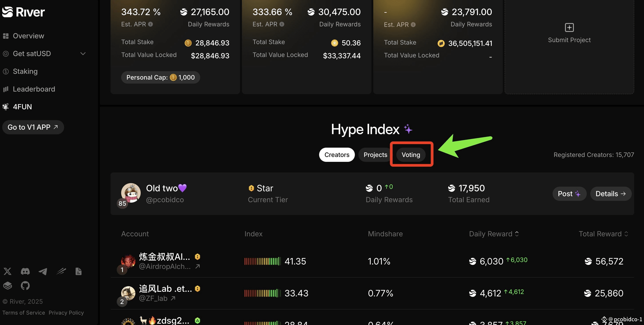Click the River logo at top left

coord(24,12)
